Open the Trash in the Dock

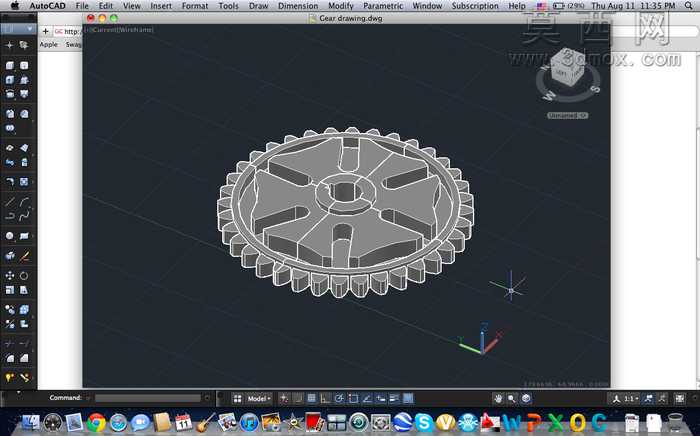675,422
